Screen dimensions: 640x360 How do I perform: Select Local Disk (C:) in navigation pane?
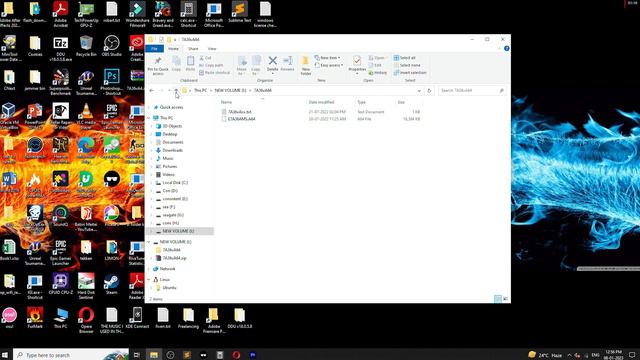[x=175, y=183]
